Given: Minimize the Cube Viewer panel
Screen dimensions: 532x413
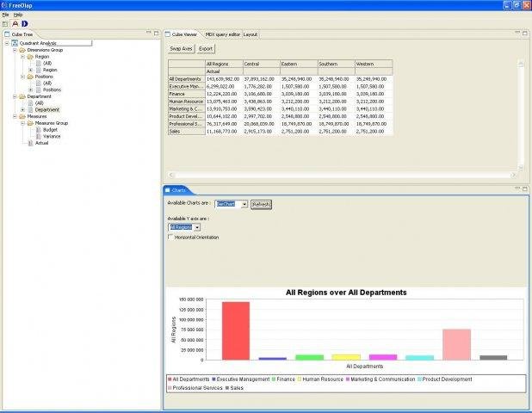Looking at the screenshot, I should (x=517, y=33).
